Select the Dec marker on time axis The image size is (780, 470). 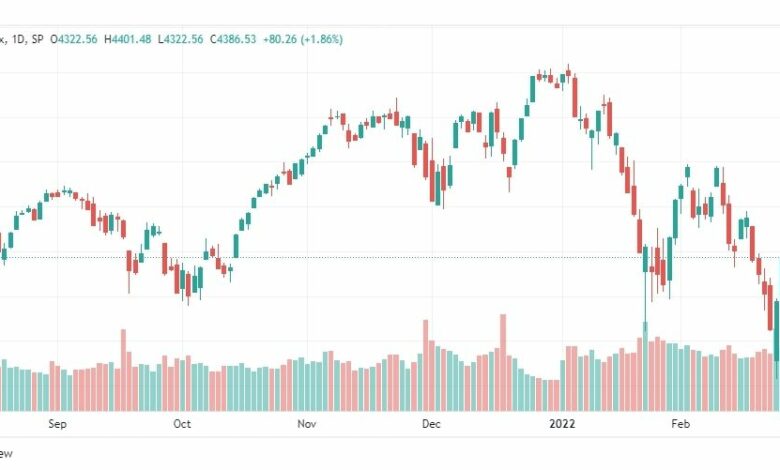tap(431, 424)
